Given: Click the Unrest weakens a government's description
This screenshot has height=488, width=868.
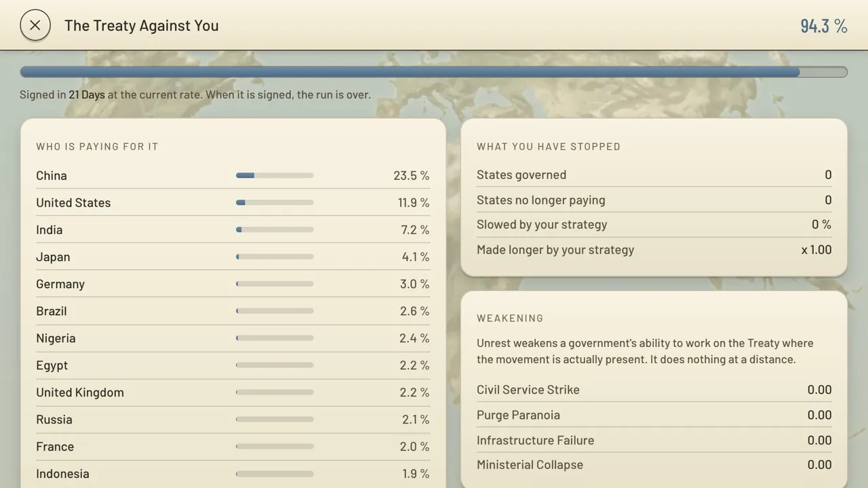Looking at the screenshot, I should click(x=645, y=351).
